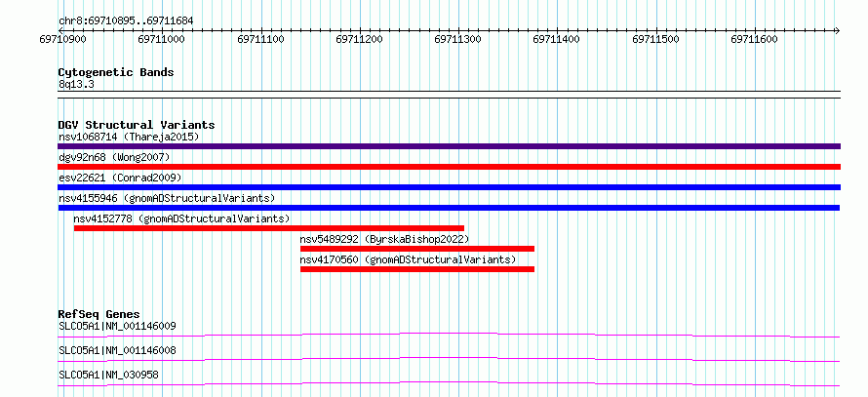Click the red nsv4170560 variant bar

coord(417,269)
